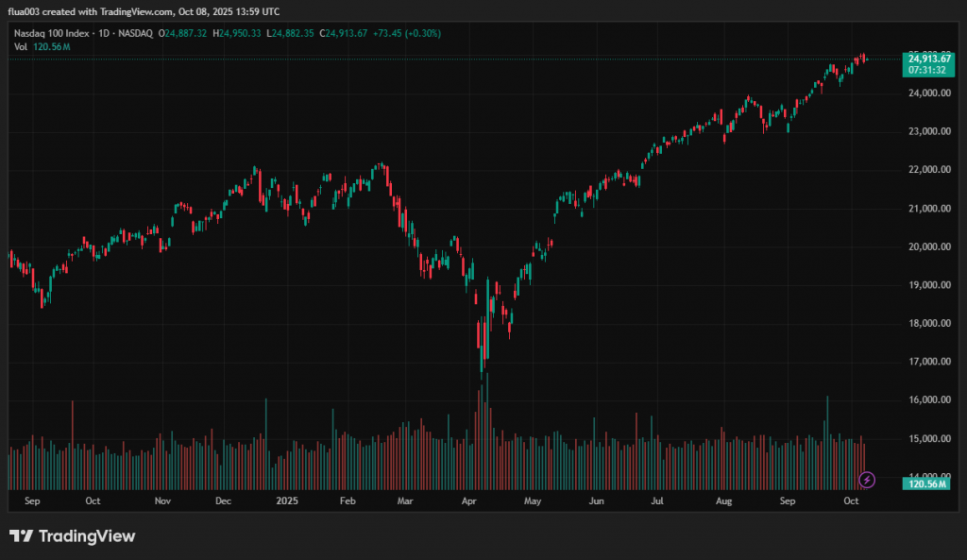The image size is (967, 560).
Task: Click the Apr label on the time axis
Action: click(x=468, y=502)
